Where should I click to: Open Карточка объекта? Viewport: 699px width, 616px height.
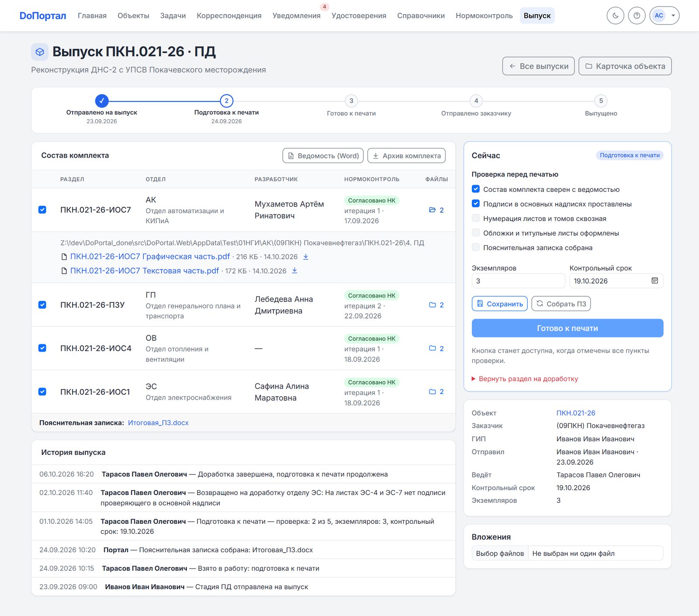click(x=625, y=66)
